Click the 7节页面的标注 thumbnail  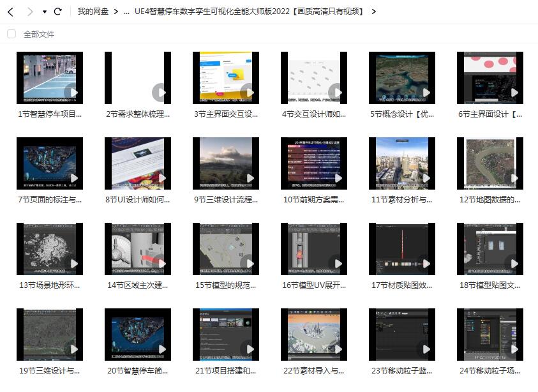pyautogui.click(x=49, y=163)
